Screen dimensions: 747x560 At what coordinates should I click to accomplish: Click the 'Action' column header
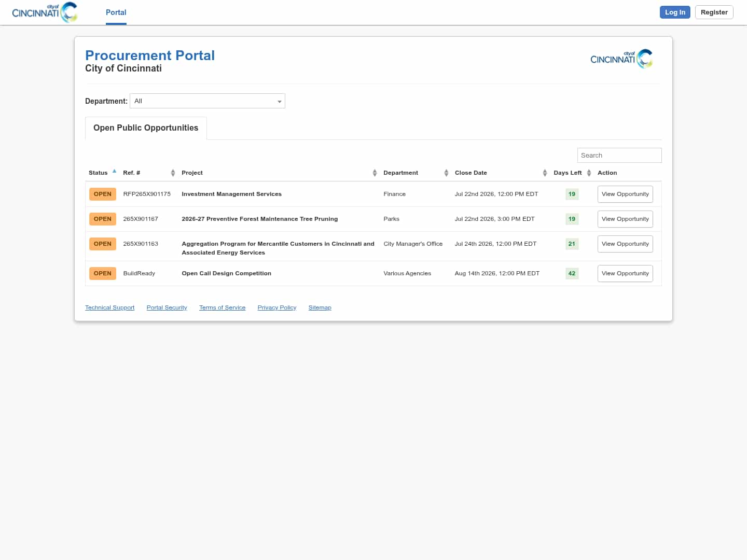point(607,173)
